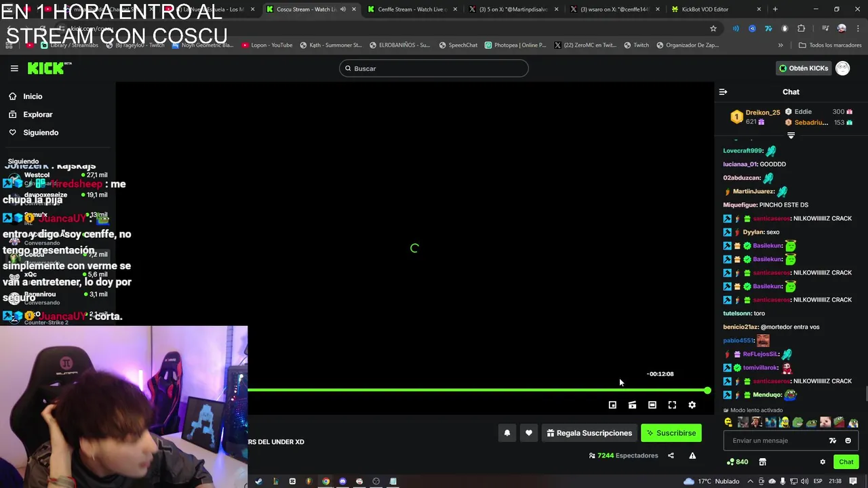Open Explorar in the sidebar
Screen dimensions: 868x488
(x=38, y=115)
